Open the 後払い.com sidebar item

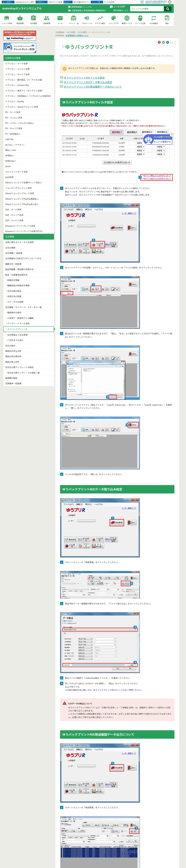click(29, 150)
